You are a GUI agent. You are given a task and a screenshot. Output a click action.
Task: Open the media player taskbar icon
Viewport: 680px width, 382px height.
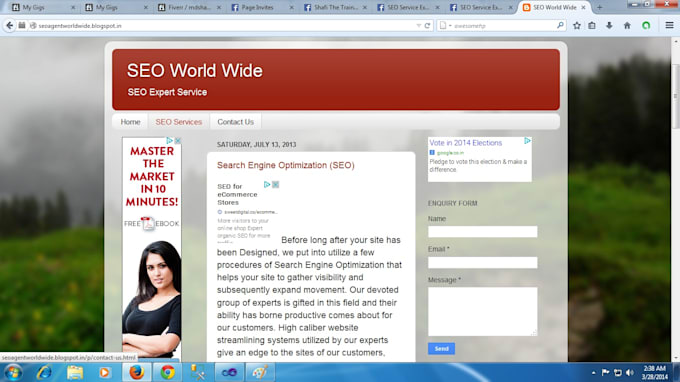(x=105, y=372)
